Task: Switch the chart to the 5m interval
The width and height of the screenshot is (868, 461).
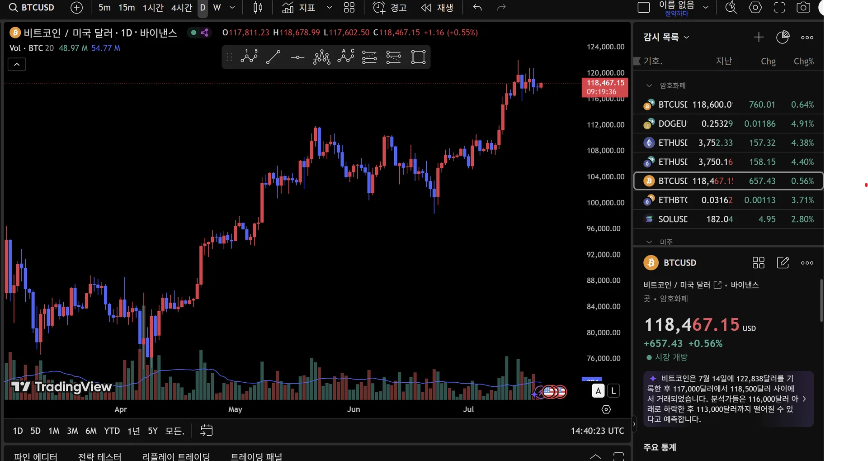Action: pos(104,8)
